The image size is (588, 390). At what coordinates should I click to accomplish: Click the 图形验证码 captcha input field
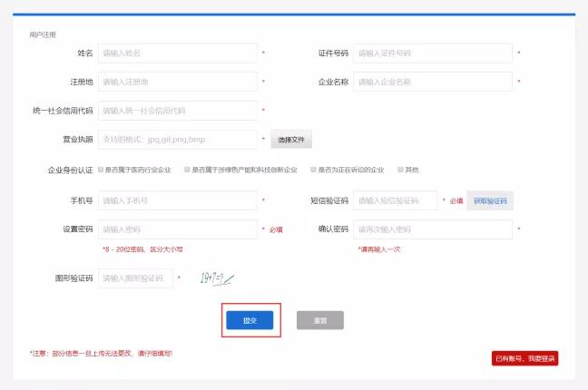pyautogui.click(x=135, y=278)
